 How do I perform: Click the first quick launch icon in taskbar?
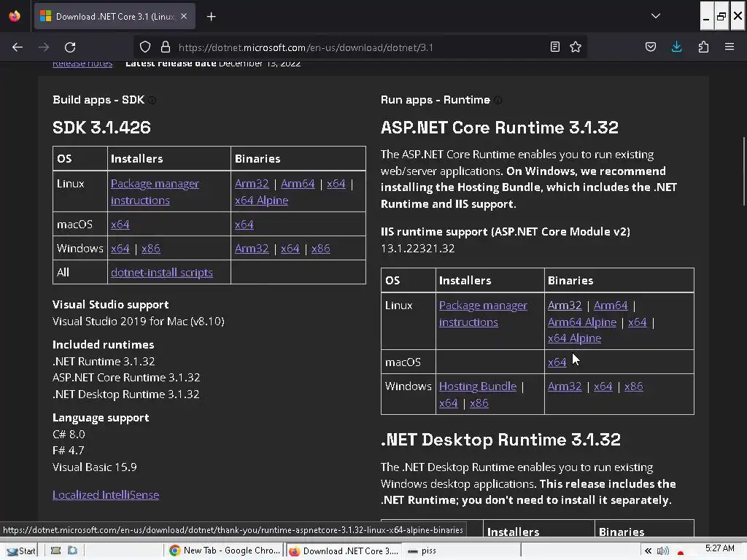click(x=55, y=551)
